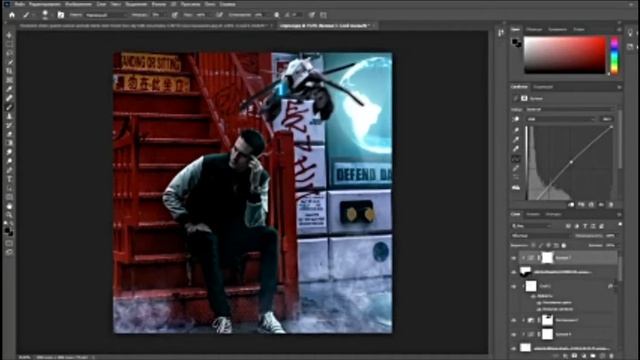This screenshot has height=360, width=640.
Task: Select the Eyedropper tool in the toolbar
Action: [x=9, y=89]
